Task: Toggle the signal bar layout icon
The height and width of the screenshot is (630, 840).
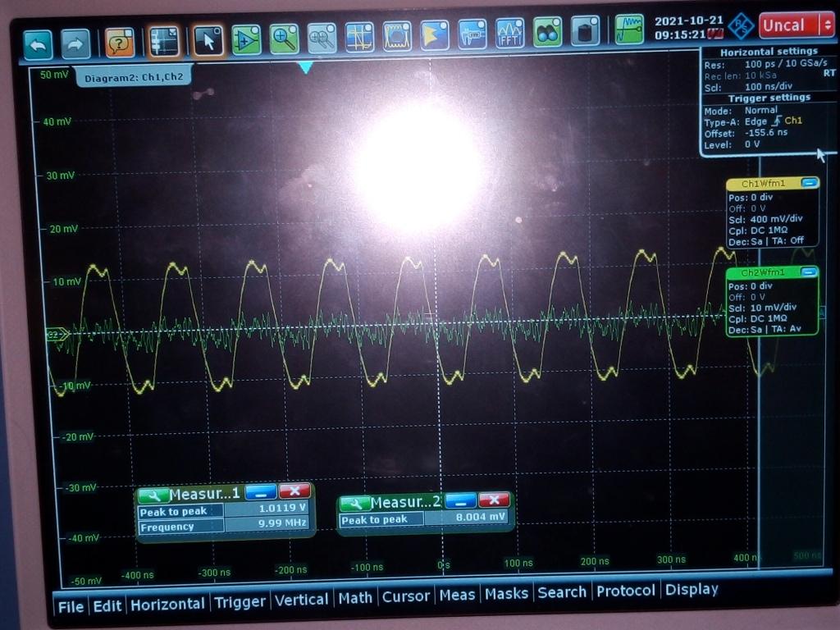Action: pos(164,41)
